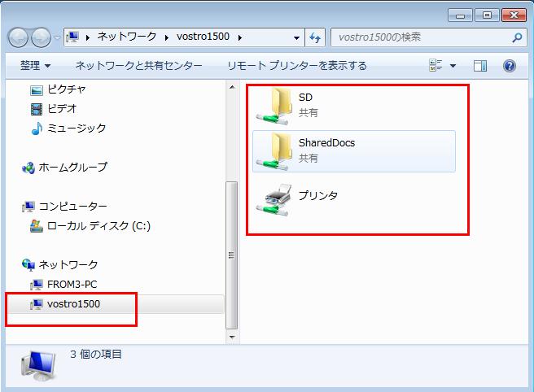Screen dimensions: 534x392
Task: Open Help with the question mark icon
Action: coord(509,66)
